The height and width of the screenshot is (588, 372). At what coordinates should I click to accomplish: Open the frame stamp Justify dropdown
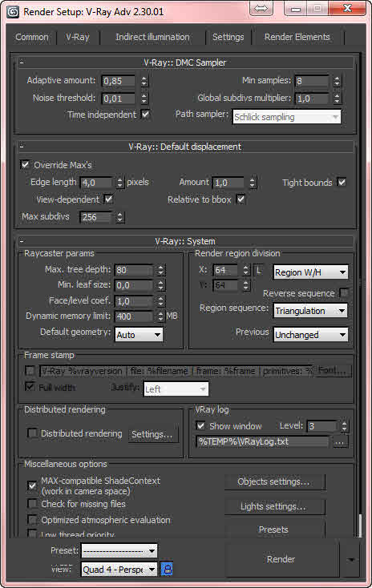(x=176, y=389)
